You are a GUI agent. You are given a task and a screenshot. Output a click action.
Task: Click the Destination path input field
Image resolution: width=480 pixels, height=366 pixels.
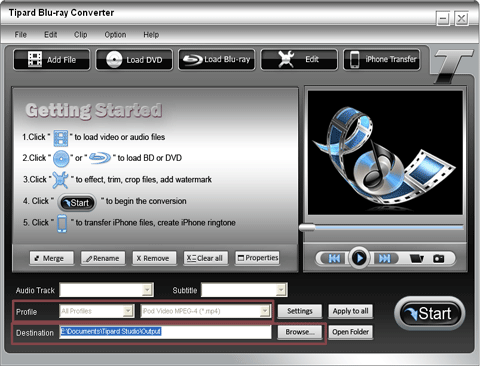[x=165, y=332]
